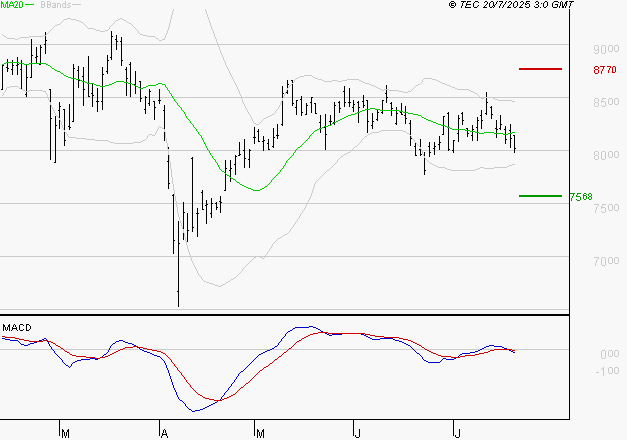The image size is (627, 440).
Task: Click the leftmost 'M' month marker
Action: (x=65, y=433)
